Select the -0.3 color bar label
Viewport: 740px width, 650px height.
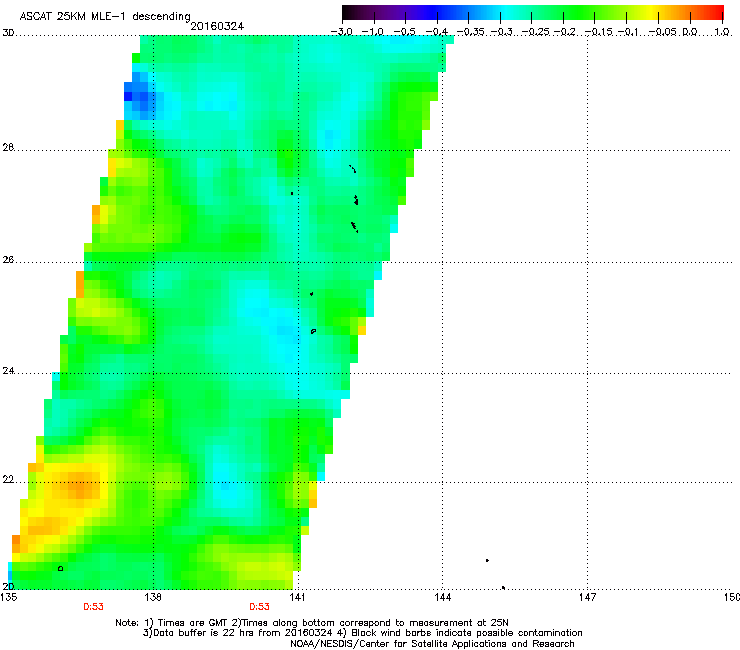pos(502,32)
